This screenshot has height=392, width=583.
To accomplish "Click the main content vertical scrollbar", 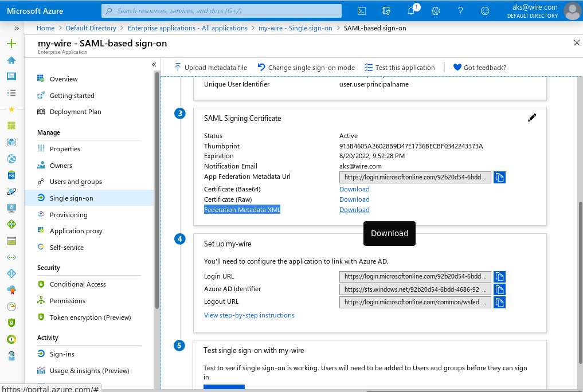I will click(580, 283).
